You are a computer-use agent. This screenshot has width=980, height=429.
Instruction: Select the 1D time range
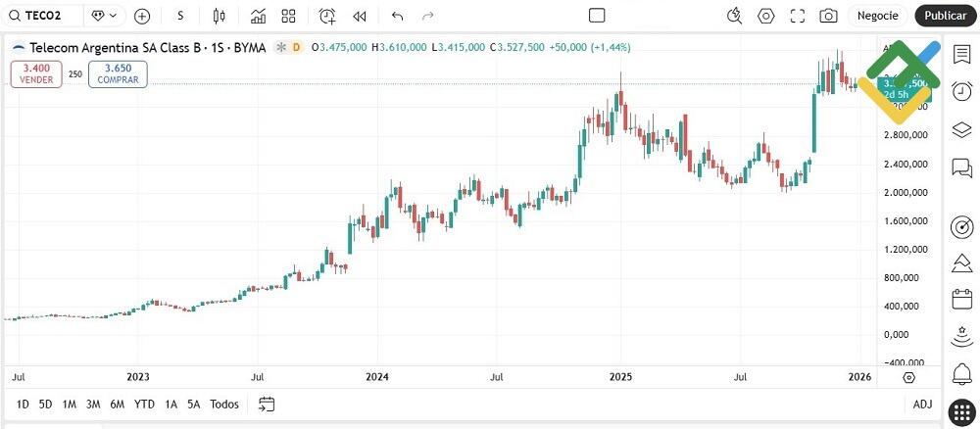[23, 404]
